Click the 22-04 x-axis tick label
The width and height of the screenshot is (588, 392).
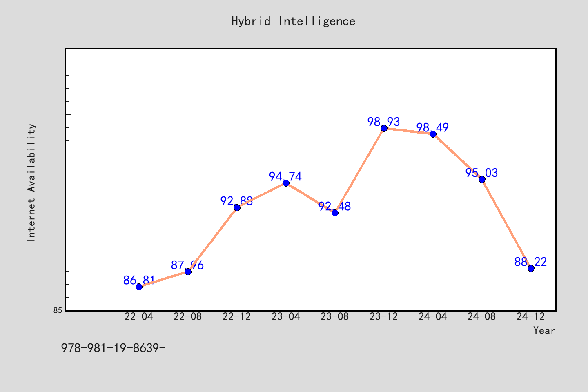[139, 317]
